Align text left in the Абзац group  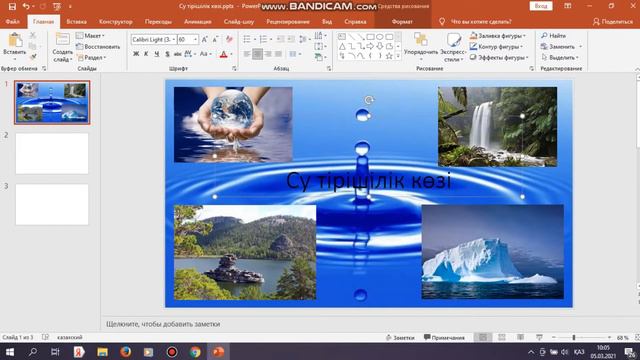tap(247, 54)
